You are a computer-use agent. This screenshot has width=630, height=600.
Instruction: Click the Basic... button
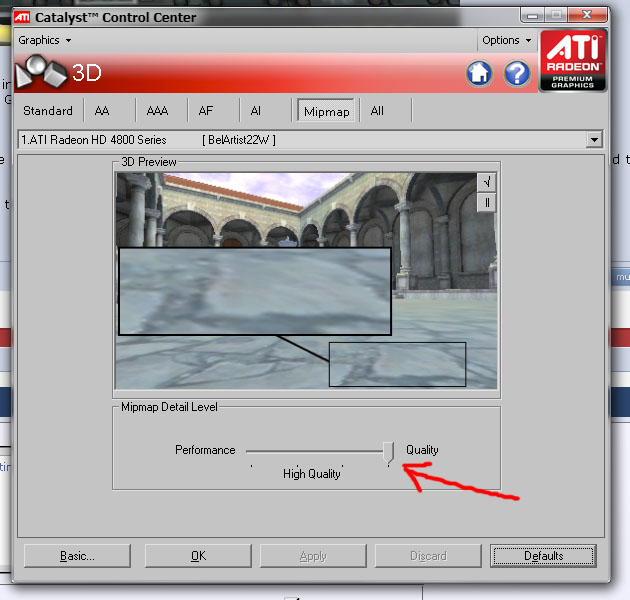click(77, 556)
